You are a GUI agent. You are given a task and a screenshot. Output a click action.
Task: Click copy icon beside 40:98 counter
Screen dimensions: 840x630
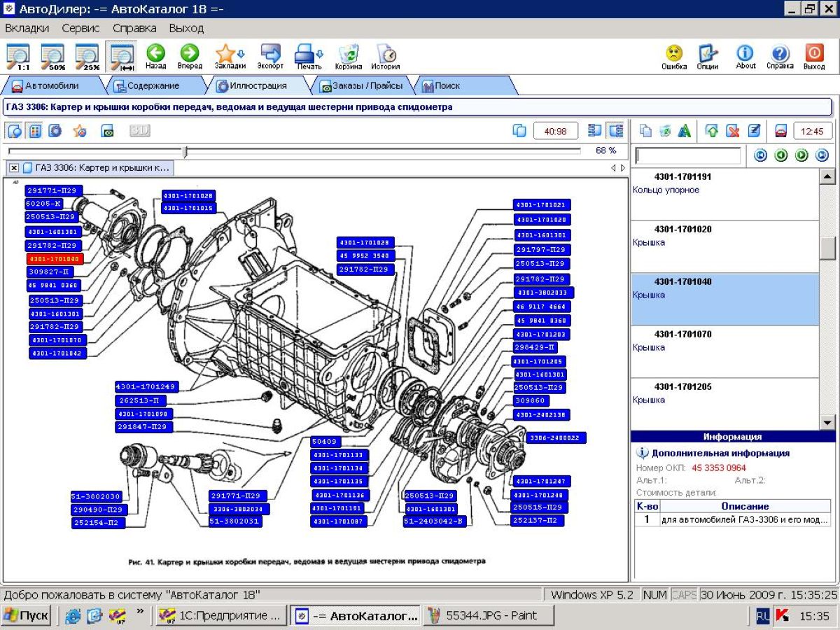(519, 130)
